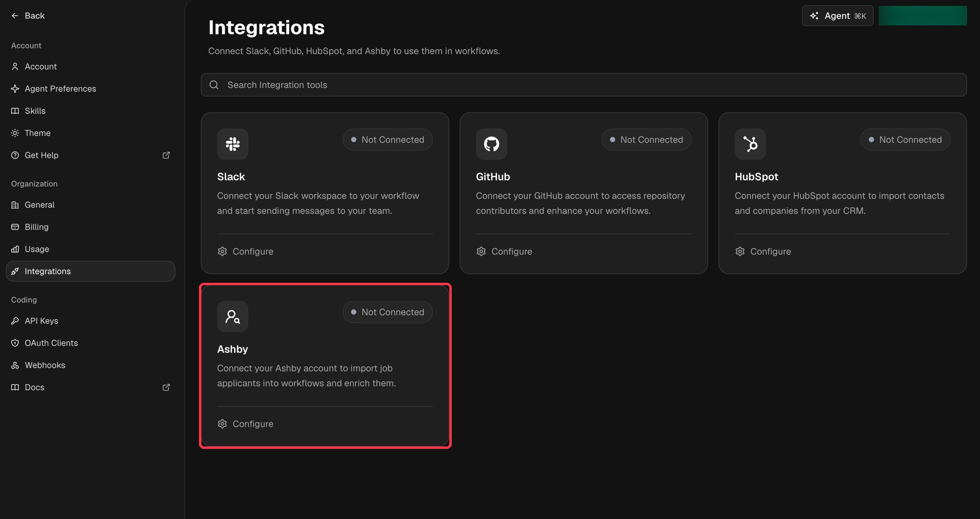The image size is (980, 519).
Task: Click the gear icon in Slack card
Action: point(222,251)
